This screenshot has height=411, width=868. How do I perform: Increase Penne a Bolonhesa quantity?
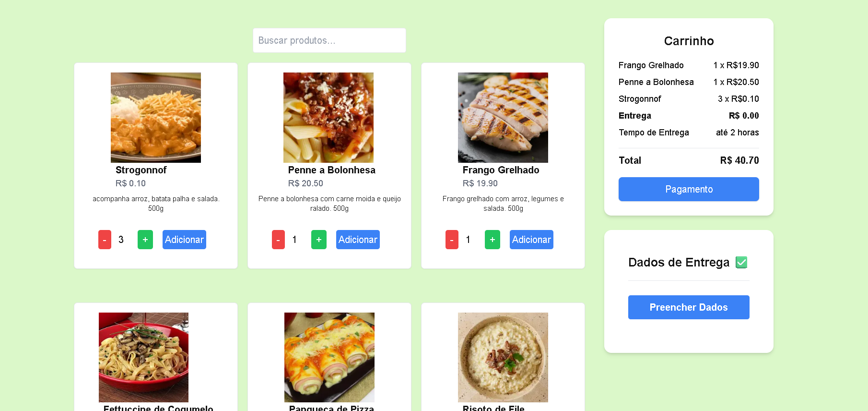318,240
